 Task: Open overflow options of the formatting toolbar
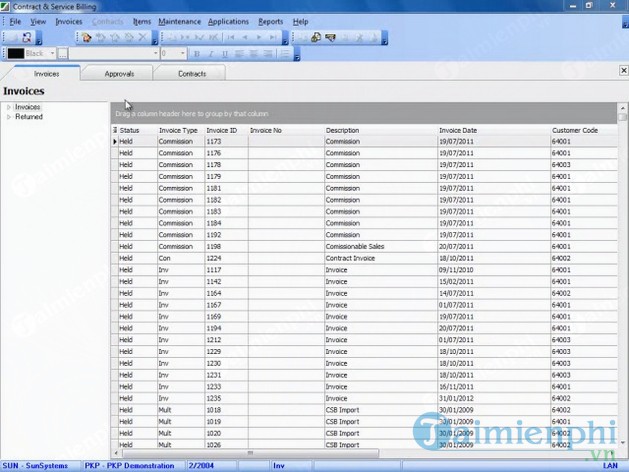[297, 54]
